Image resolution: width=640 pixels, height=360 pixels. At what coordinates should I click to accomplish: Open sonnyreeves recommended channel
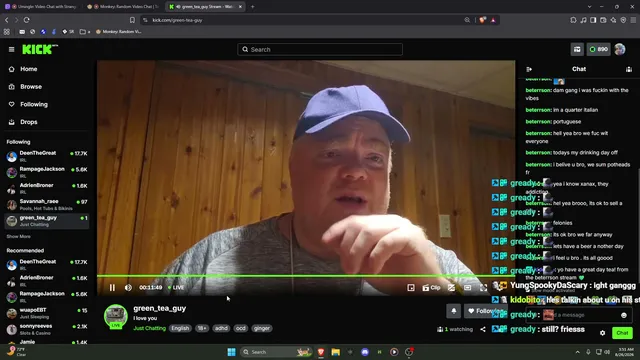47,329
